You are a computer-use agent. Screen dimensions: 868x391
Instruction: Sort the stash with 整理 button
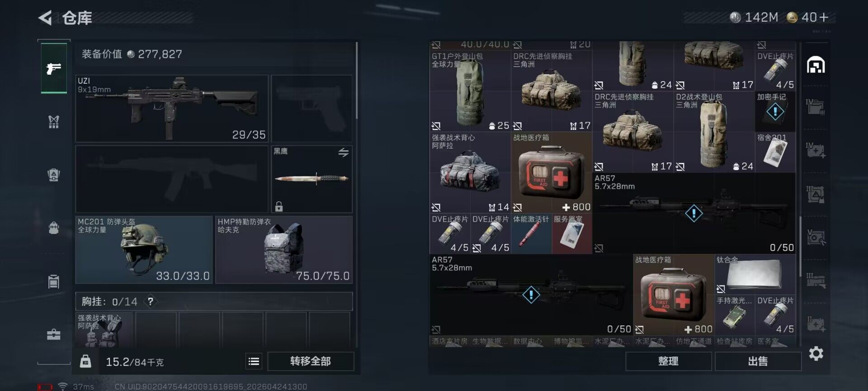[x=668, y=361]
